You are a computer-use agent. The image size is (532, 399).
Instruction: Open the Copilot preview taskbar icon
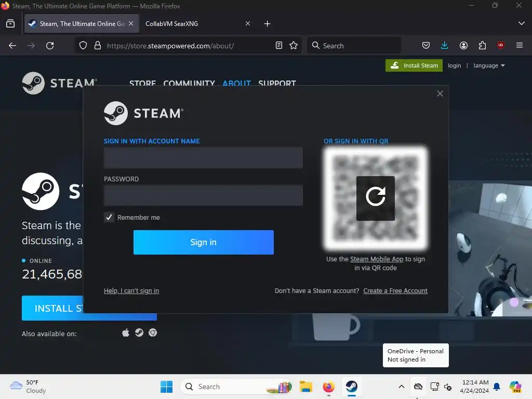pyautogui.click(x=515, y=387)
